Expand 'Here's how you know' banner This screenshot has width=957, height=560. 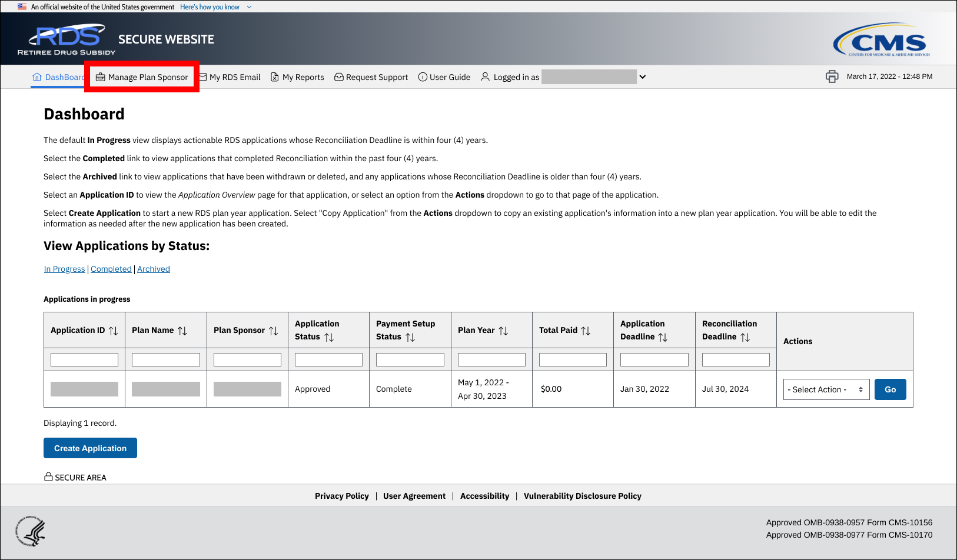click(x=215, y=7)
